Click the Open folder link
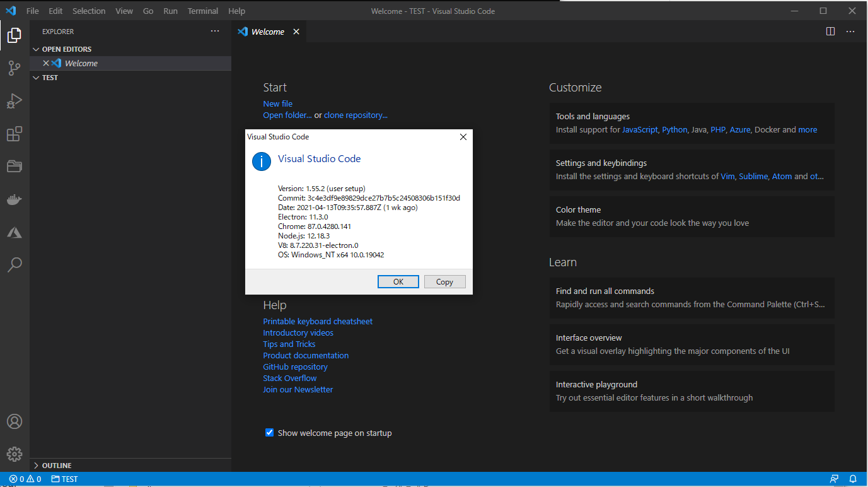Image resolution: width=868 pixels, height=487 pixels. 287,115
